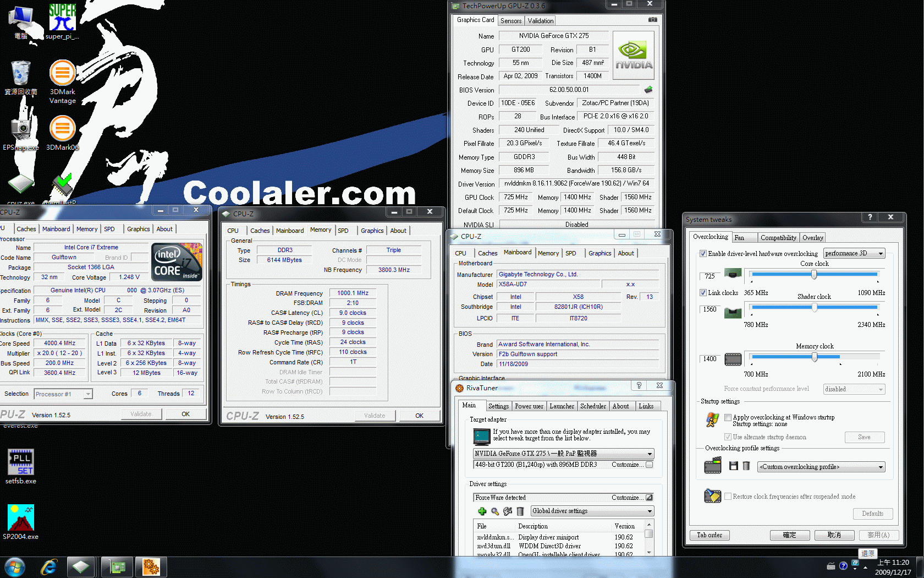Switch to the GPU-Z Validation tab

(540, 21)
